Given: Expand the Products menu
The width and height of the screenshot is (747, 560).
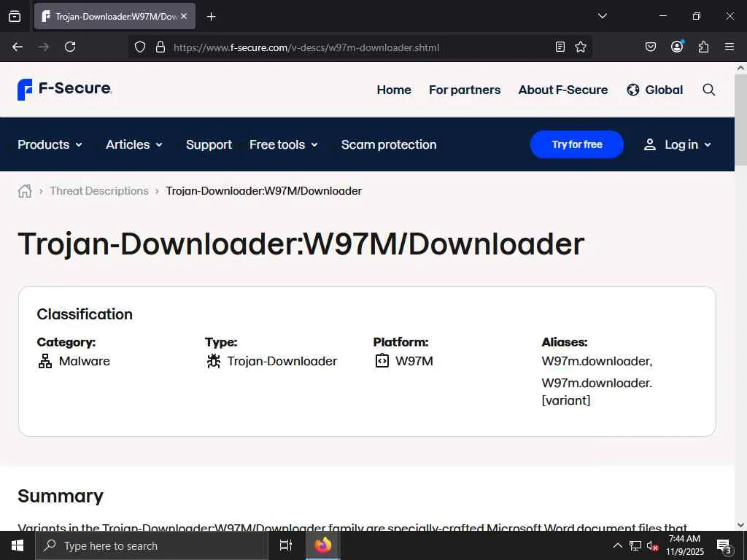Looking at the screenshot, I should click(50, 145).
